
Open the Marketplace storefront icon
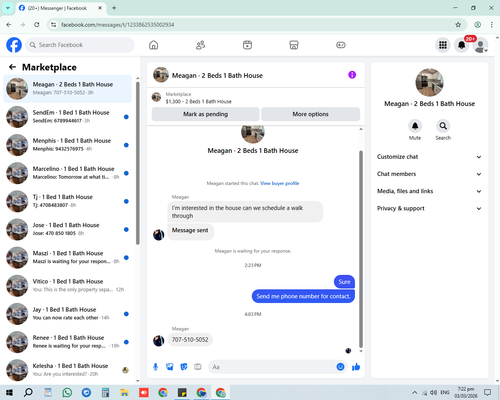294,45
